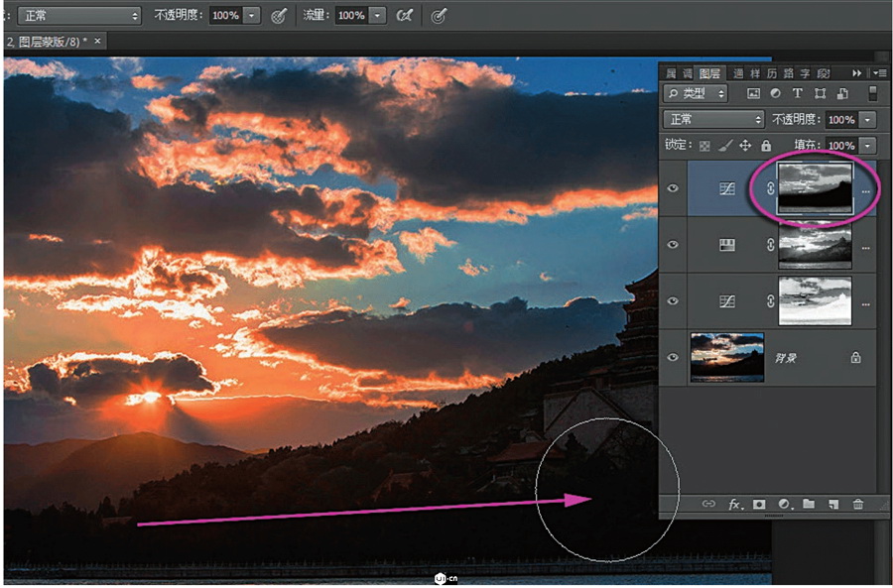Expand the 流量 flow percentage dropdown
893x588 pixels.
[377, 16]
